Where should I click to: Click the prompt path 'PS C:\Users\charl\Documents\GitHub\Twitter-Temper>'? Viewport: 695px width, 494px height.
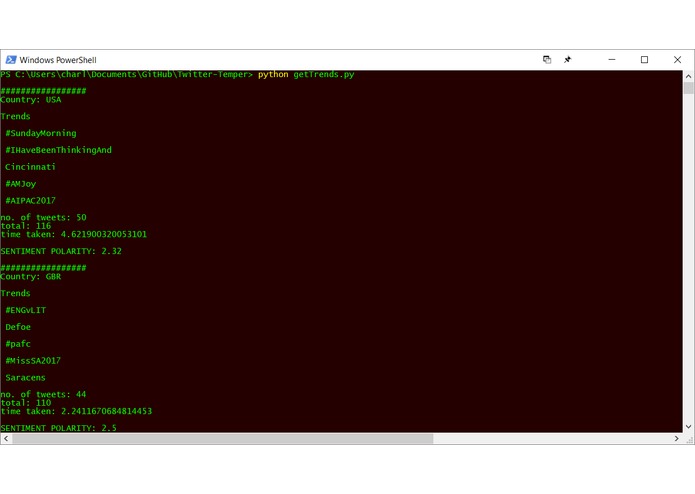tap(127, 74)
